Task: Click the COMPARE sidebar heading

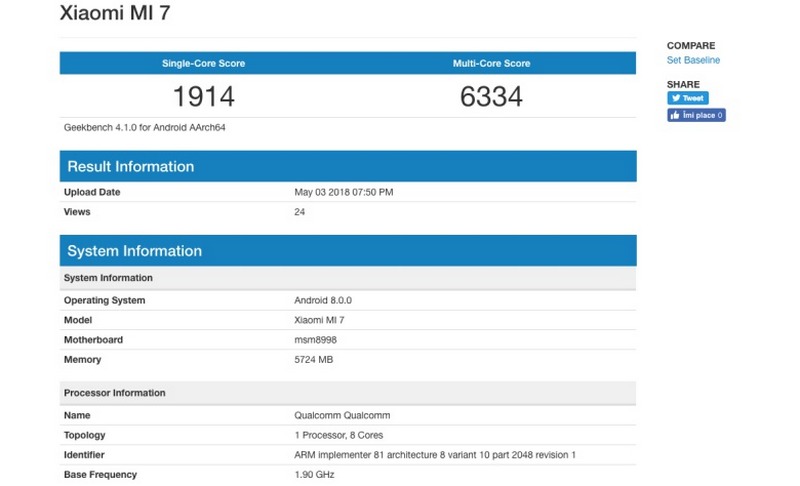Action: 691,45
